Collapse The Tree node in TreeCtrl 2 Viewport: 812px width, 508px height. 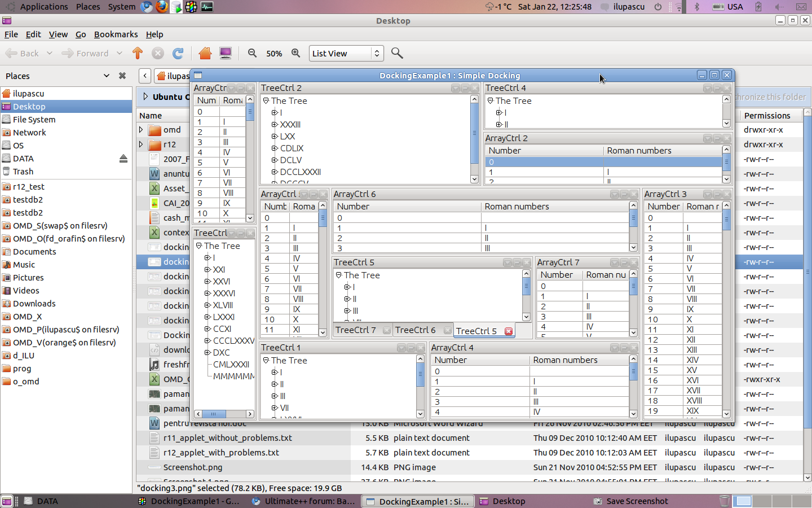coord(266,100)
